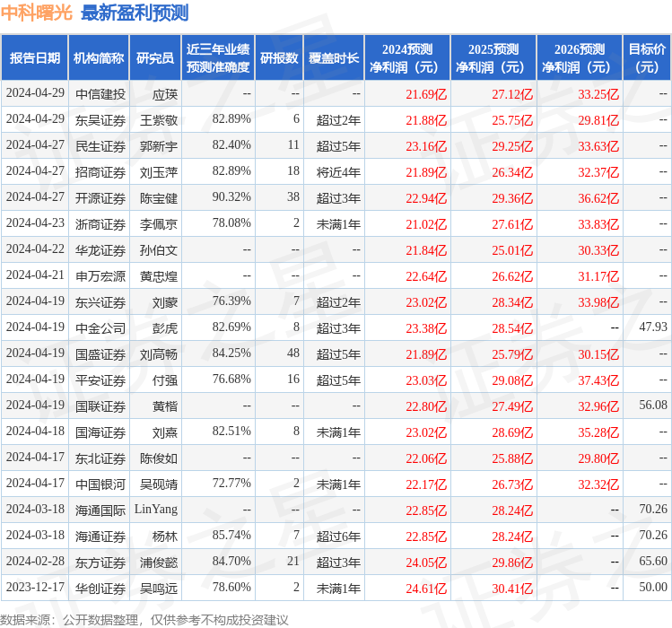The height and width of the screenshot is (628, 672).
Task: Select the 机构简称 column header
Action: [x=99, y=58]
